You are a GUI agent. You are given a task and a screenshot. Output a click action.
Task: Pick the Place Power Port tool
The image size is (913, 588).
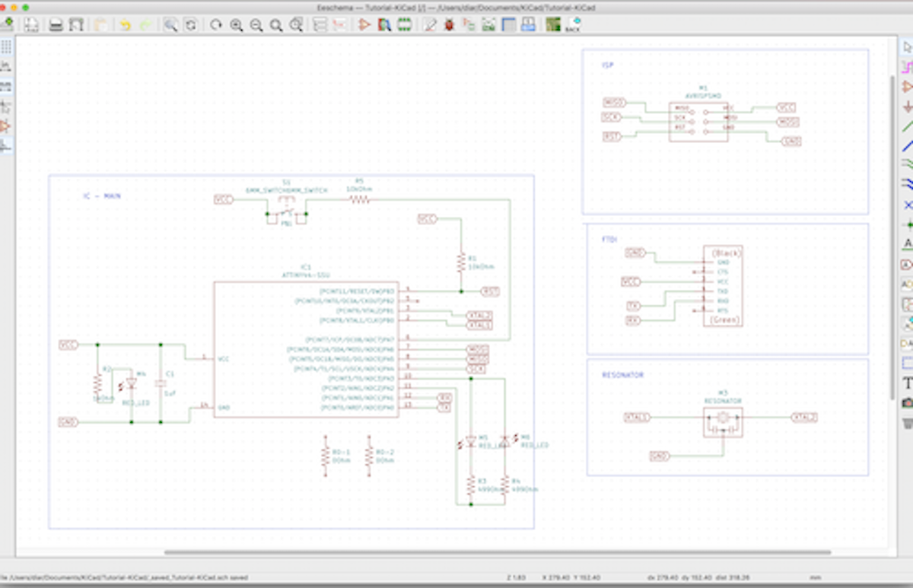(907, 106)
